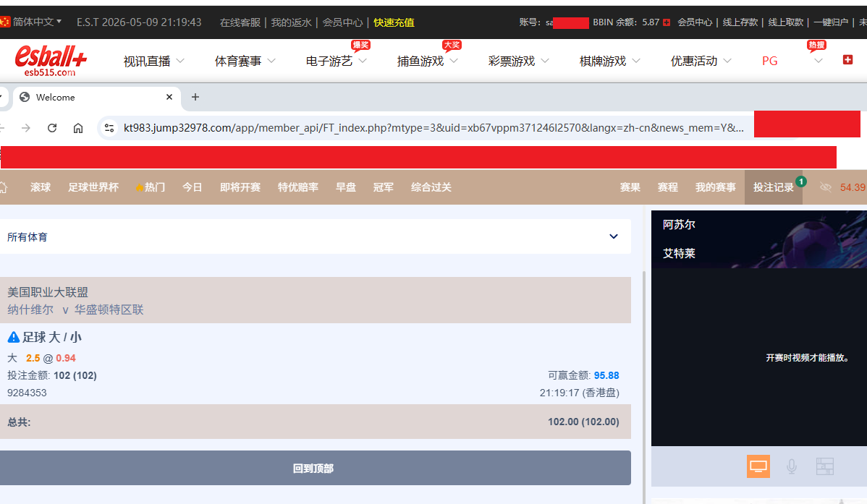Open the 赛果 results tab

630,187
